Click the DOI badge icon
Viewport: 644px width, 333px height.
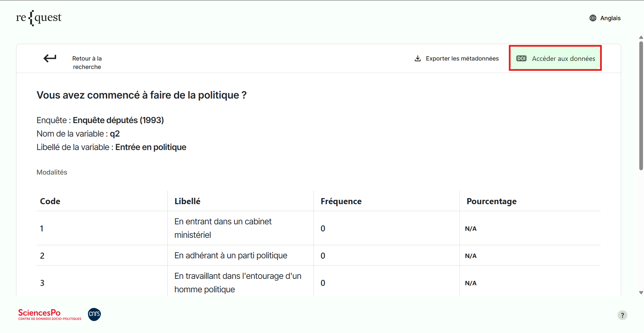pyautogui.click(x=521, y=59)
